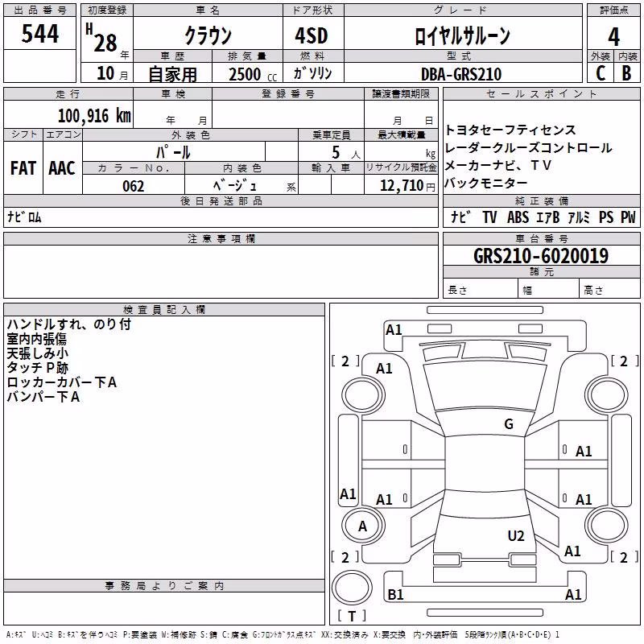Screen dimensions: 644x644
Task: Select the 高さ dimension field
Action: (x=609, y=290)
